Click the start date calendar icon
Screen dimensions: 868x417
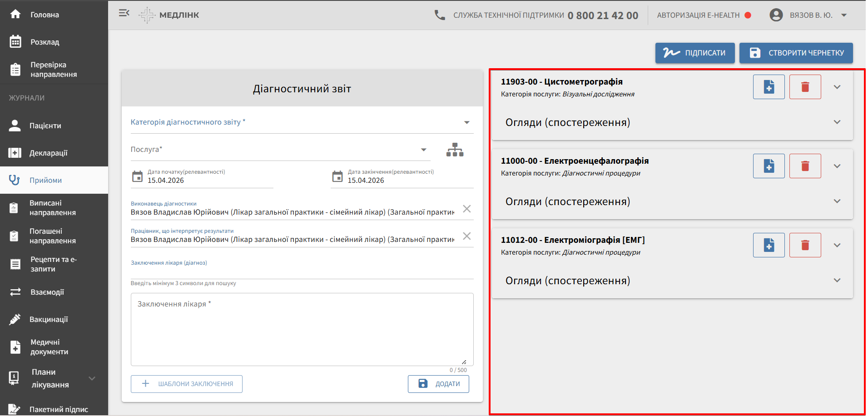137,176
